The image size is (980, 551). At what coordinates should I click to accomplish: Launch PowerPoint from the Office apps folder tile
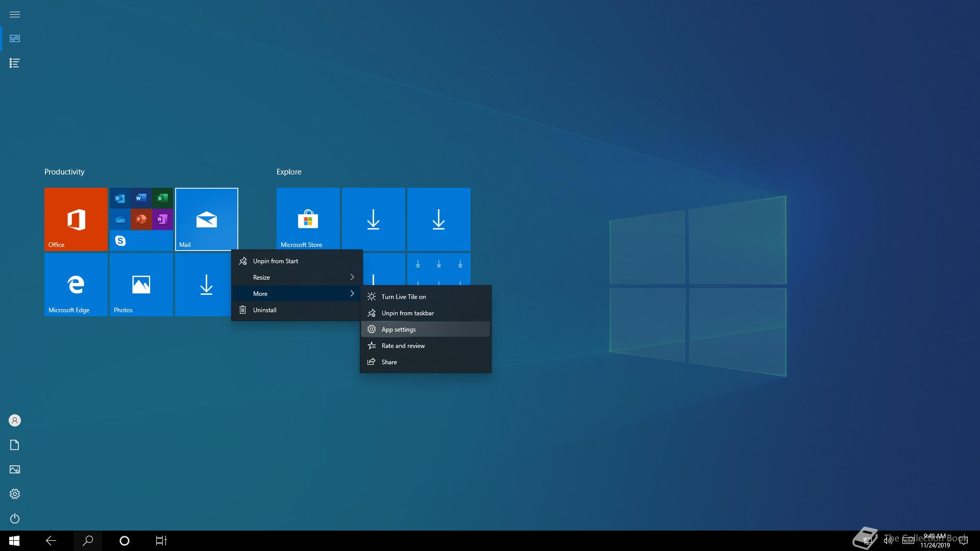[141, 219]
